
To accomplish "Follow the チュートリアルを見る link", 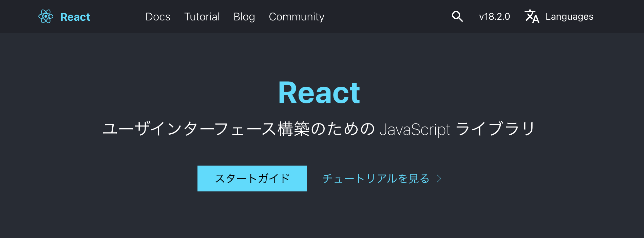I will coord(376,178).
